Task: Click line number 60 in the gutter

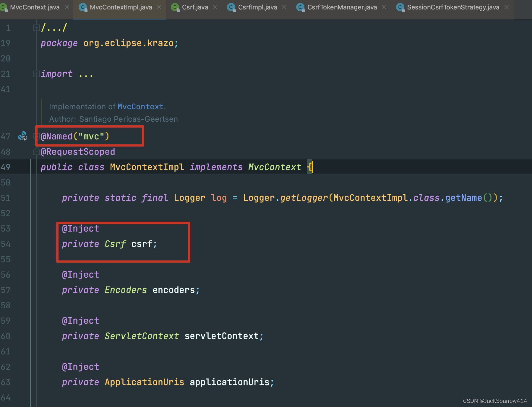Action: coord(6,336)
